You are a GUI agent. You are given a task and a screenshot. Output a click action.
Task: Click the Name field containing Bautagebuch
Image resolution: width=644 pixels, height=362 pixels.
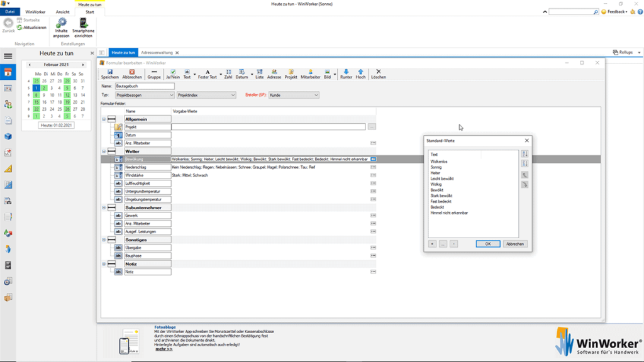click(145, 86)
